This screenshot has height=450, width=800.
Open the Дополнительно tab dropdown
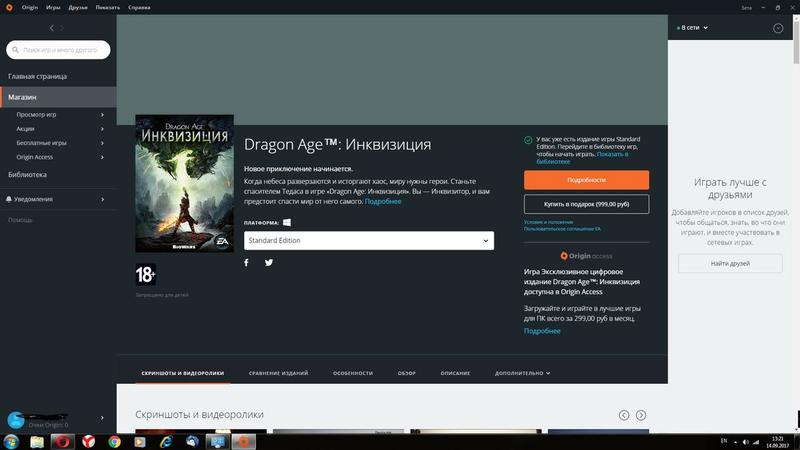[x=522, y=373]
